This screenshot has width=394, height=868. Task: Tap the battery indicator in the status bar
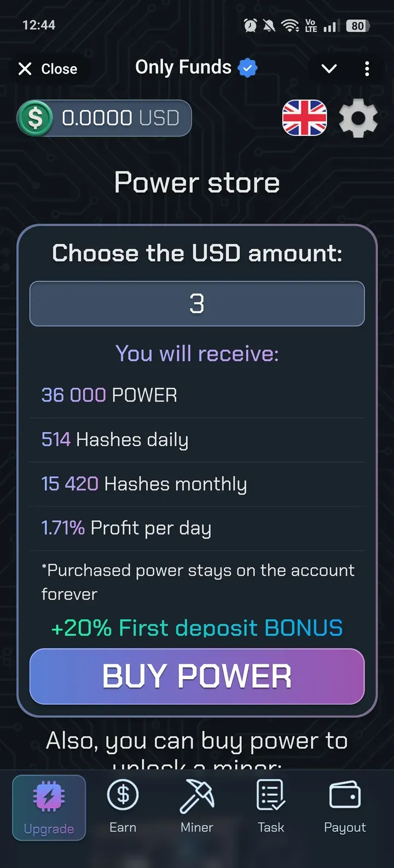click(358, 25)
